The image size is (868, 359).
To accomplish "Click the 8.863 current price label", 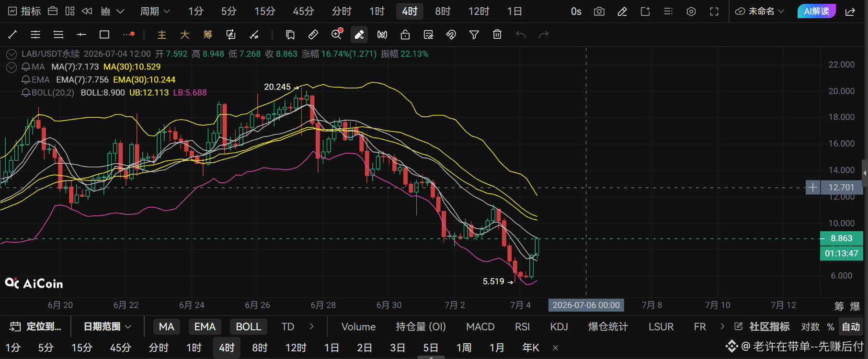I will point(842,238).
